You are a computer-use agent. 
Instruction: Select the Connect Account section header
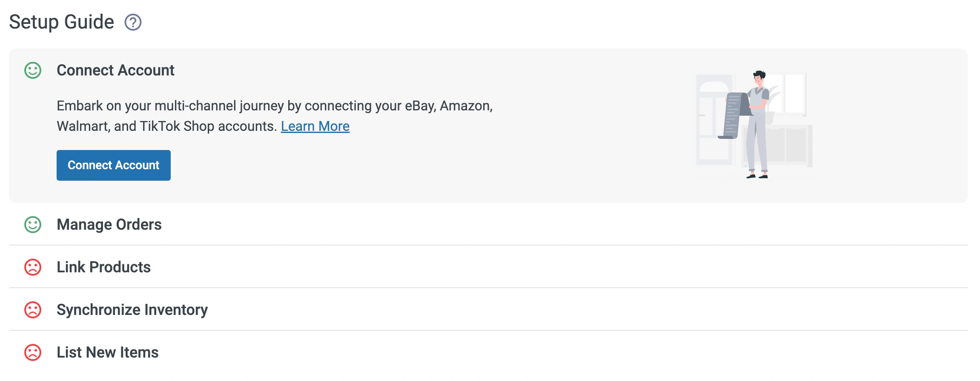(115, 70)
